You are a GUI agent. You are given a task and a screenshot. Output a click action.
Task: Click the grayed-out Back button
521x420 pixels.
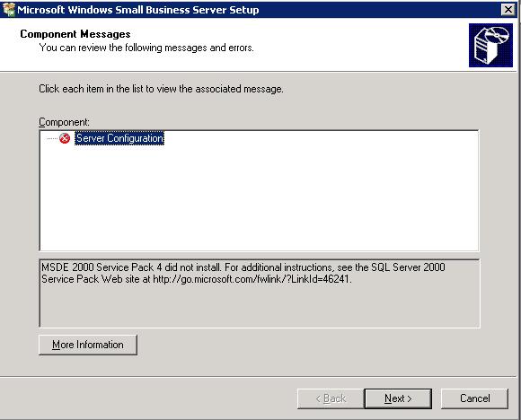[x=331, y=398]
